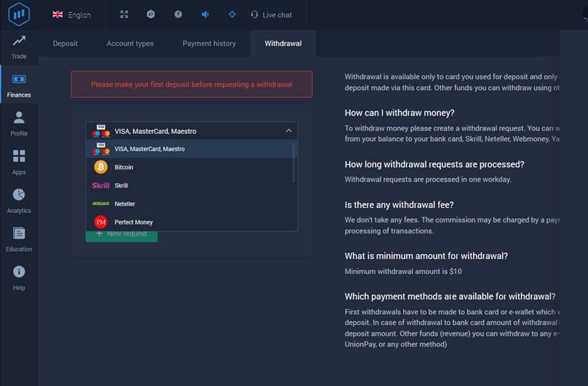The width and height of the screenshot is (588, 386).
Task: Click the question mark help icon in top bar
Action: click(178, 15)
